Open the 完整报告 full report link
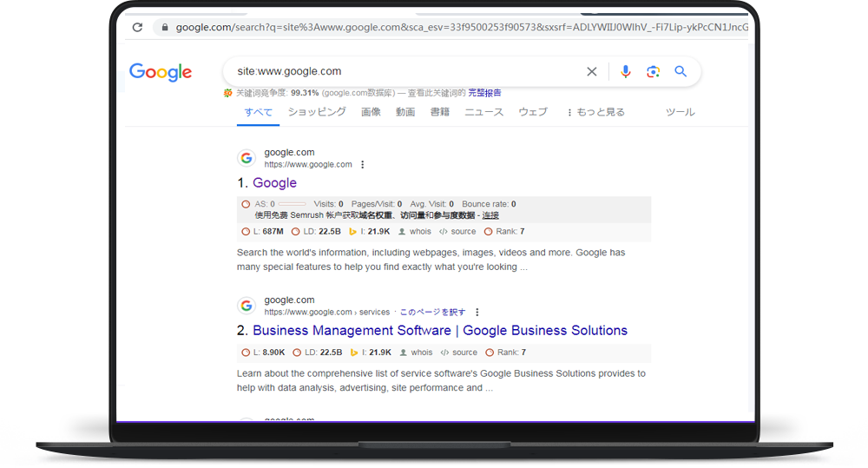 (x=484, y=93)
